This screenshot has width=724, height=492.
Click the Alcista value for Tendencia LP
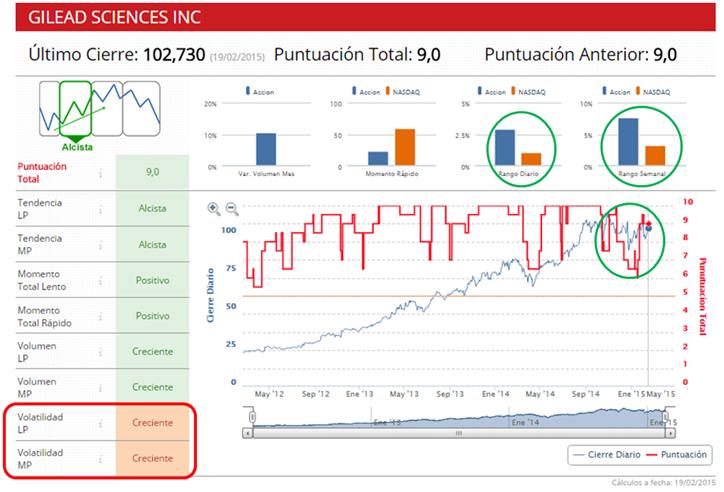click(152, 208)
